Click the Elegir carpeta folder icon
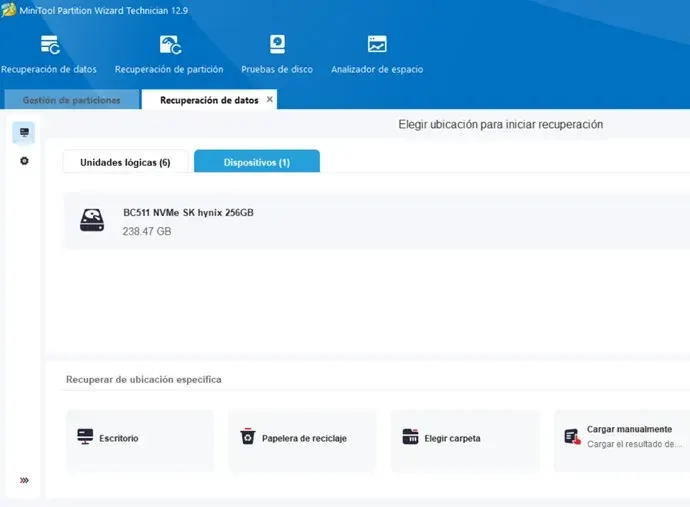 (410, 437)
